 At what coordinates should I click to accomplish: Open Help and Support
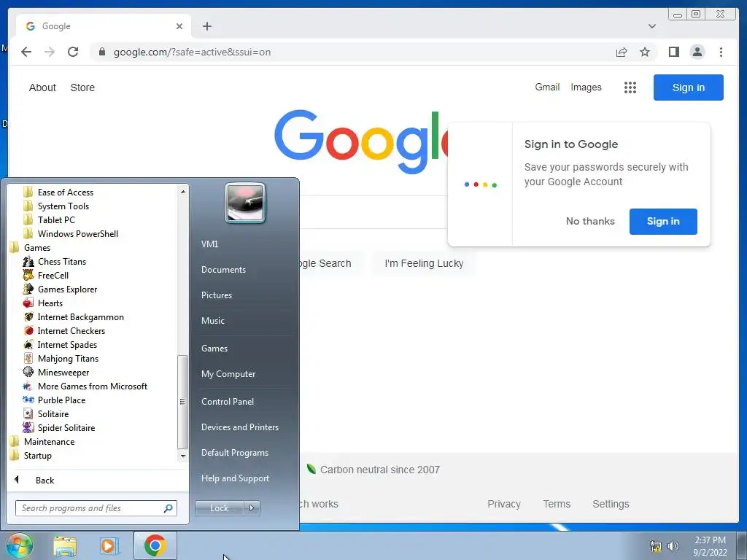[235, 478]
